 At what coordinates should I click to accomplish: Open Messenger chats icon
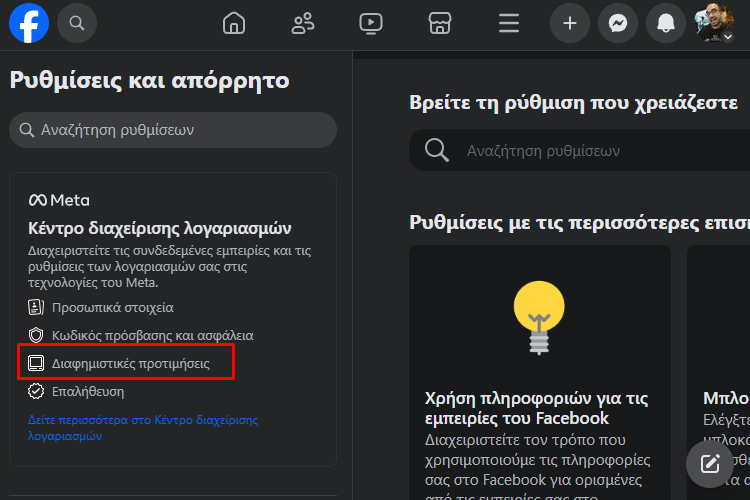tap(618, 23)
